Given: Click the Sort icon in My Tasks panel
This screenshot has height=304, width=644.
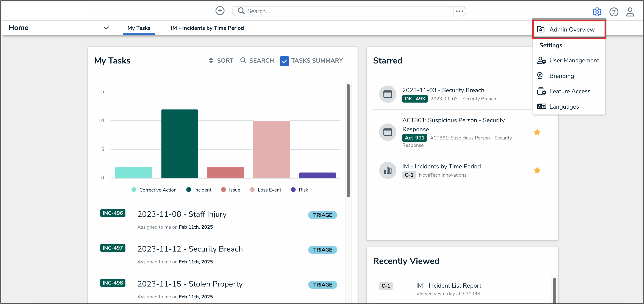Looking at the screenshot, I should (x=211, y=60).
